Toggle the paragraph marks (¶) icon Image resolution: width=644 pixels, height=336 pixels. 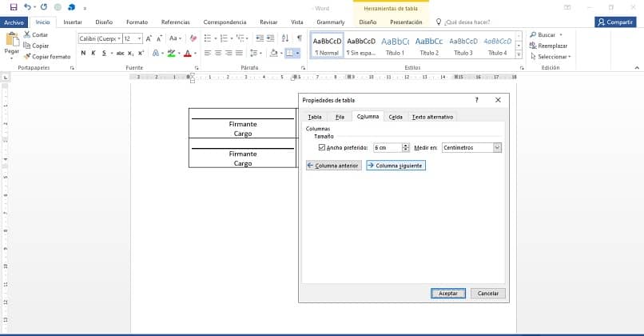tap(299, 38)
